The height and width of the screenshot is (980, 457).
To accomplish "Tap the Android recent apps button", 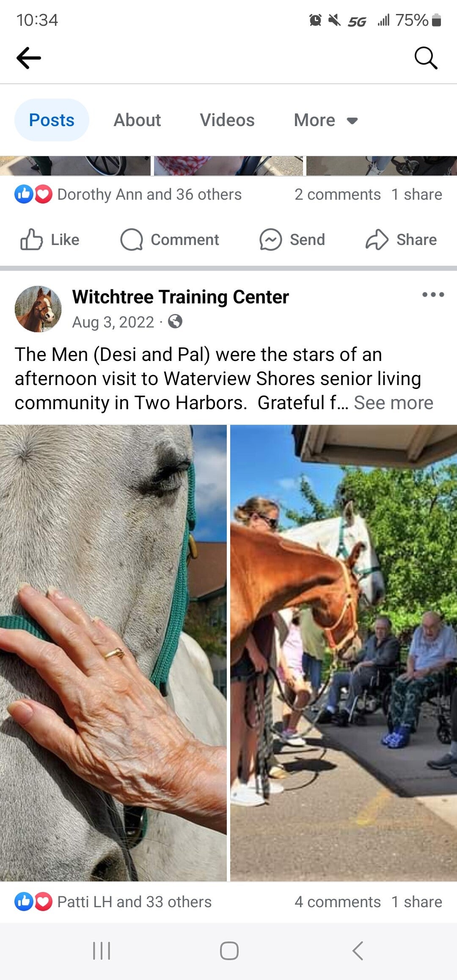I will (x=102, y=951).
